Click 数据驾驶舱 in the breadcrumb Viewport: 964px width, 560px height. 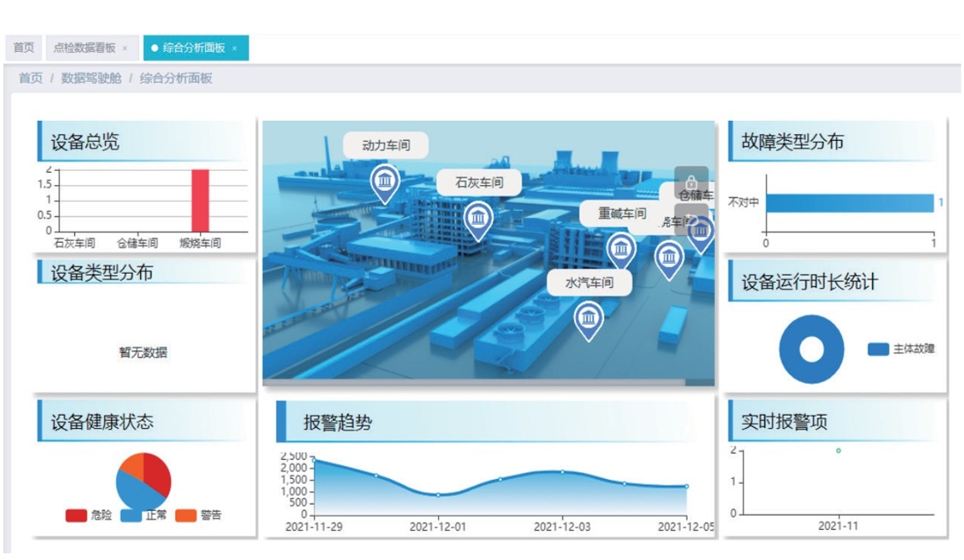pos(91,78)
